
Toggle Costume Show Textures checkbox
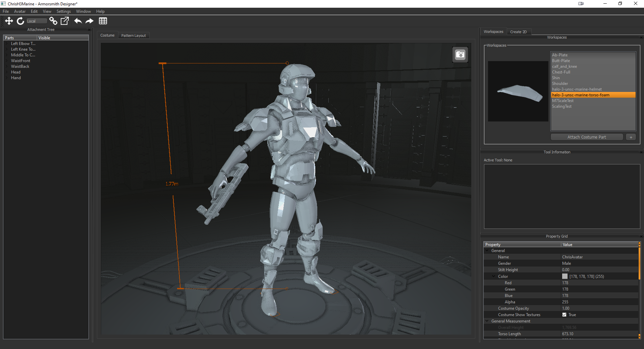click(564, 315)
